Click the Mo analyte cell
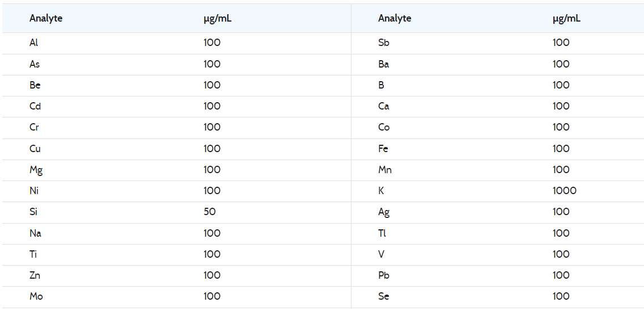The image size is (644, 319). tap(36, 296)
